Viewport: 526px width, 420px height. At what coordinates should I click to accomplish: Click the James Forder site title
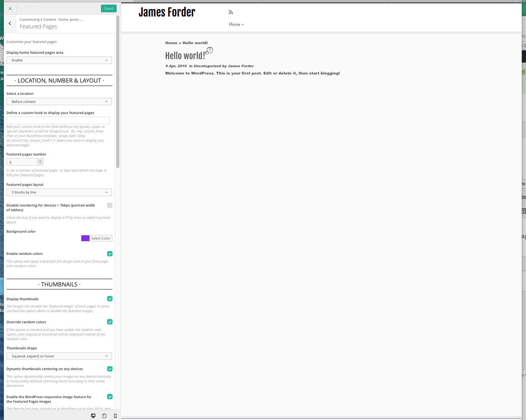click(x=167, y=12)
